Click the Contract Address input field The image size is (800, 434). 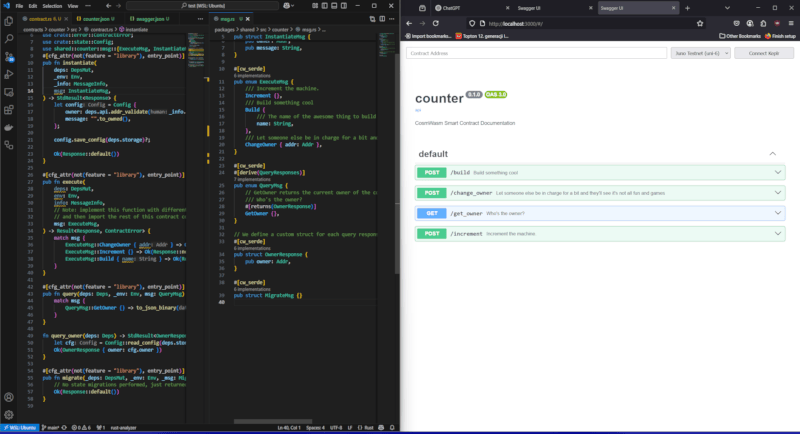[x=536, y=53]
